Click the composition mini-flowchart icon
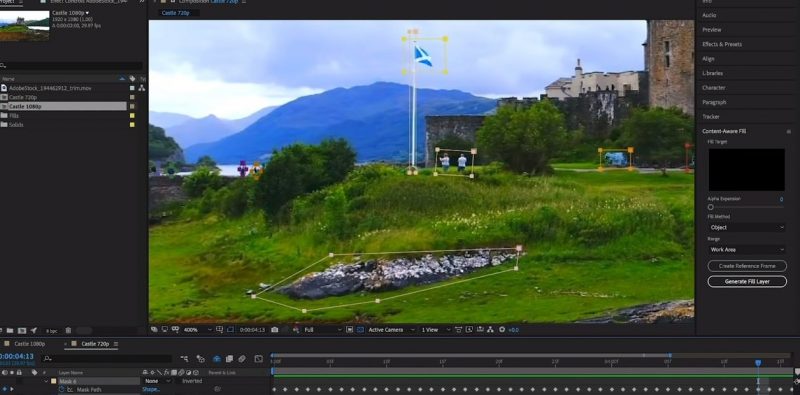Image resolution: width=800 pixels, height=395 pixels. coord(184,359)
